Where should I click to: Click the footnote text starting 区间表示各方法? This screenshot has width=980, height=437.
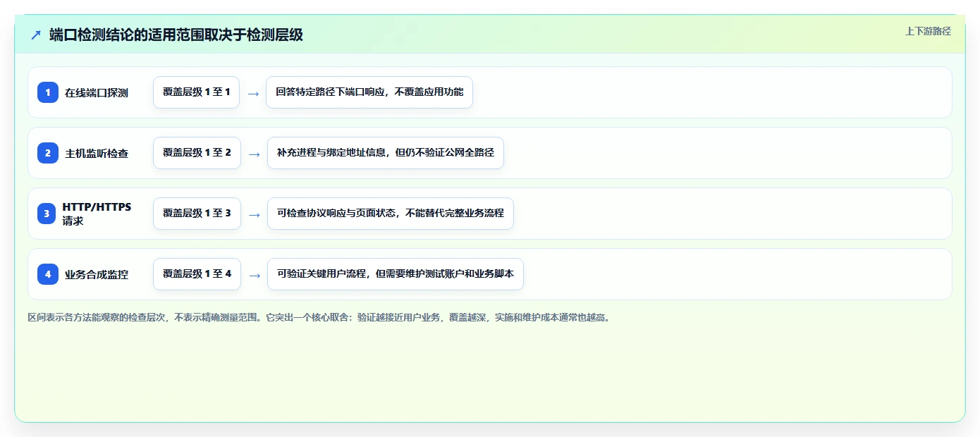(x=319, y=317)
